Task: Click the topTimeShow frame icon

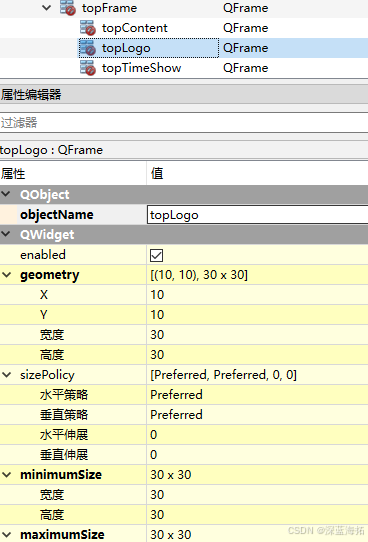Action: pyautogui.click(x=87, y=68)
